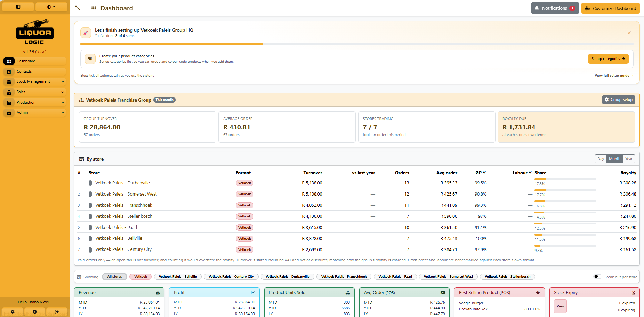This screenshot has width=644, height=317.
Task: Click the Stock Expiry View button
Action: point(560,307)
